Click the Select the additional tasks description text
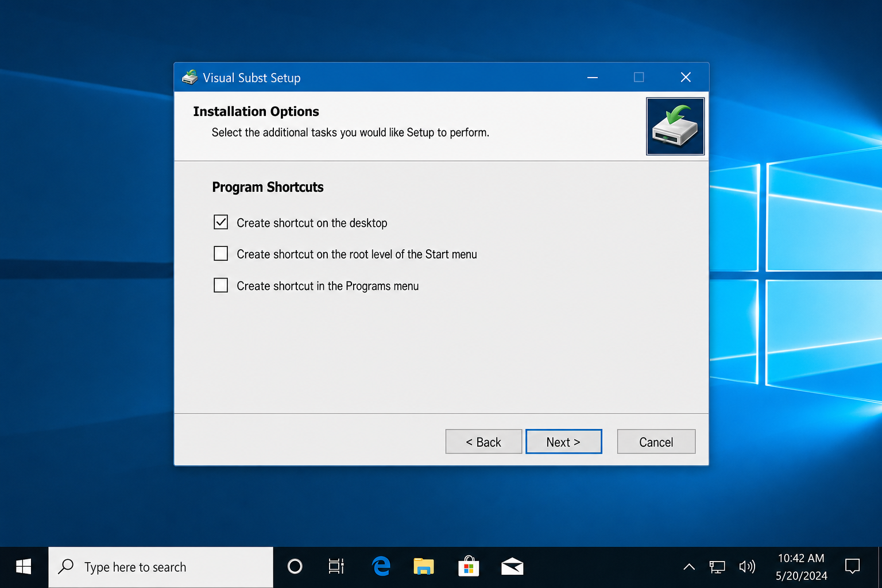Screen dimensions: 882x588 tap(350, 133)
